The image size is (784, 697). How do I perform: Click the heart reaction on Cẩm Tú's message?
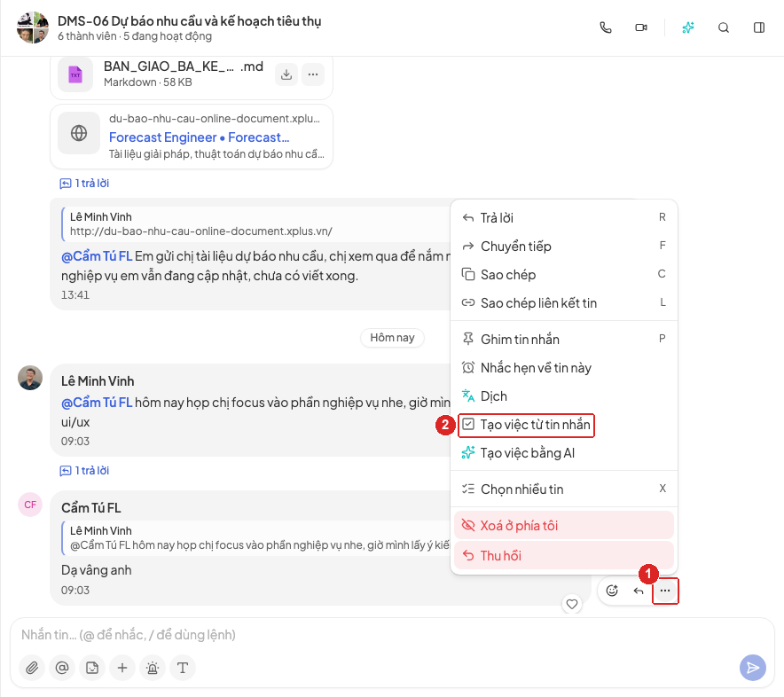(x=572, y=604)
